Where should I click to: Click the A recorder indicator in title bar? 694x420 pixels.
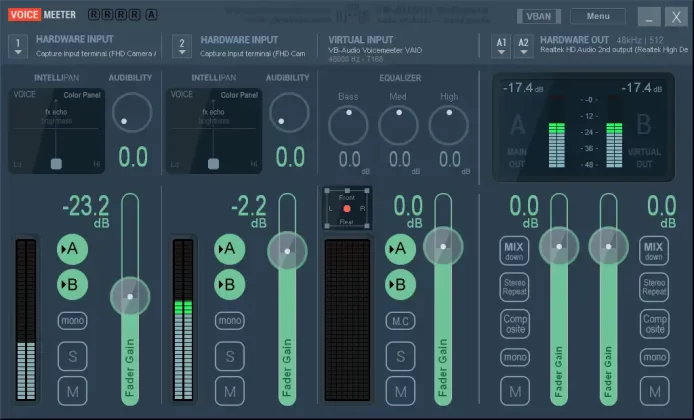coord(151,15)
